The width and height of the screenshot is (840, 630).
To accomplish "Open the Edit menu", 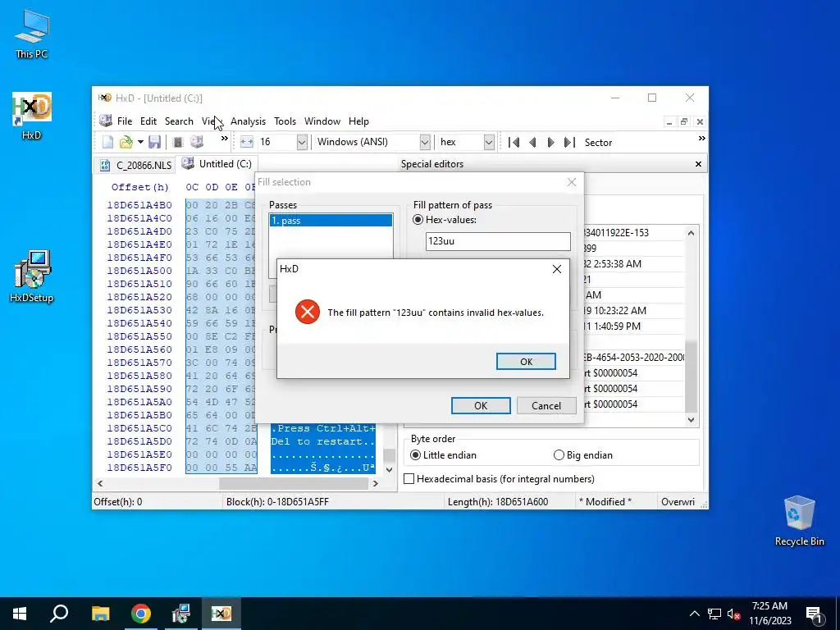I will click(x=148, y=121).
